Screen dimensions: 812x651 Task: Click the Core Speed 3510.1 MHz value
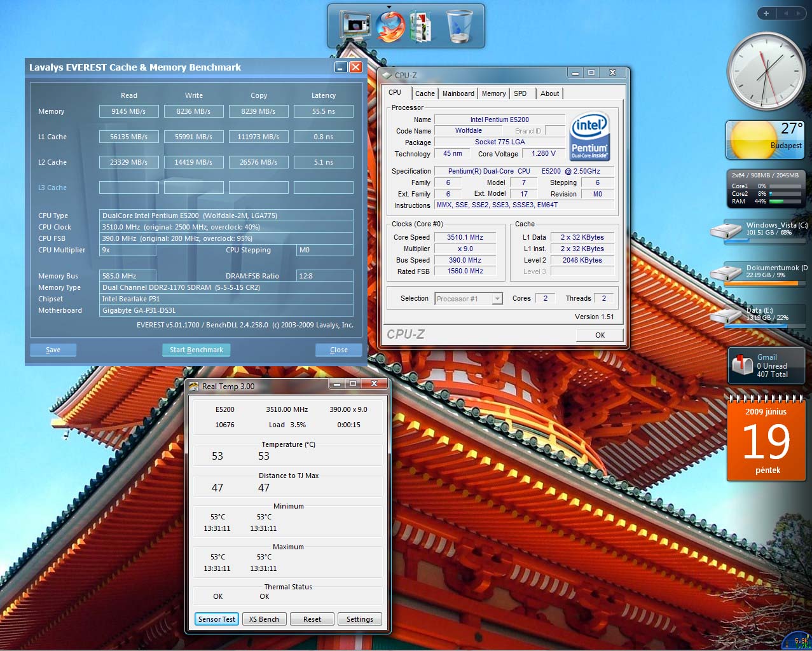(x=465, y=237)
